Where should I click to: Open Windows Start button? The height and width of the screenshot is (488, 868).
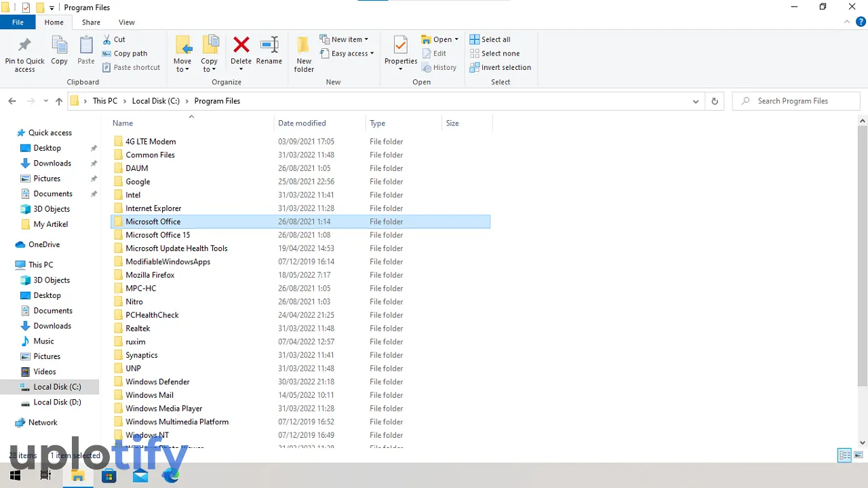pyautogui.click(x=15, y=476)
